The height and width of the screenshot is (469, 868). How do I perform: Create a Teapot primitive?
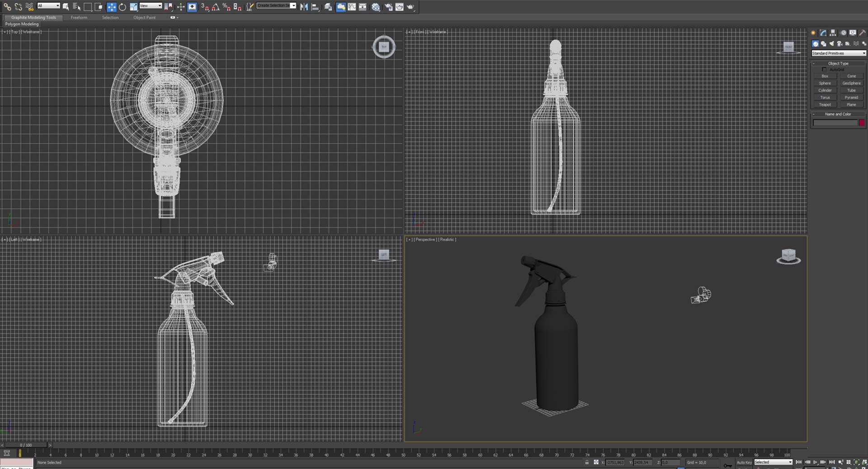click(825, 104)
